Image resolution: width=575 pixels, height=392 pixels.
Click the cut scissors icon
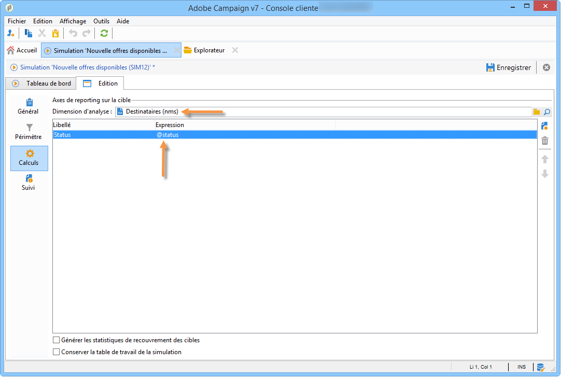coord(42,33)
